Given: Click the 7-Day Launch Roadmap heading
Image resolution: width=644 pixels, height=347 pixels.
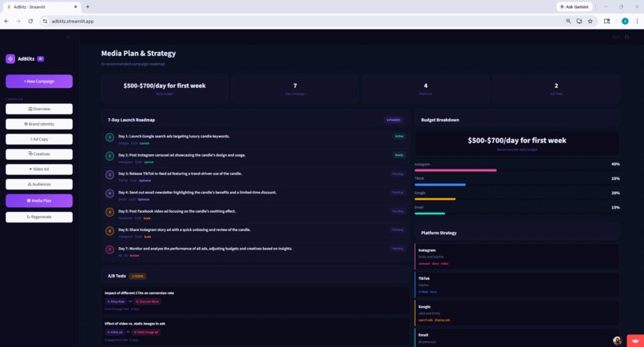Looking at the screenshot, I should coord(131,120).
